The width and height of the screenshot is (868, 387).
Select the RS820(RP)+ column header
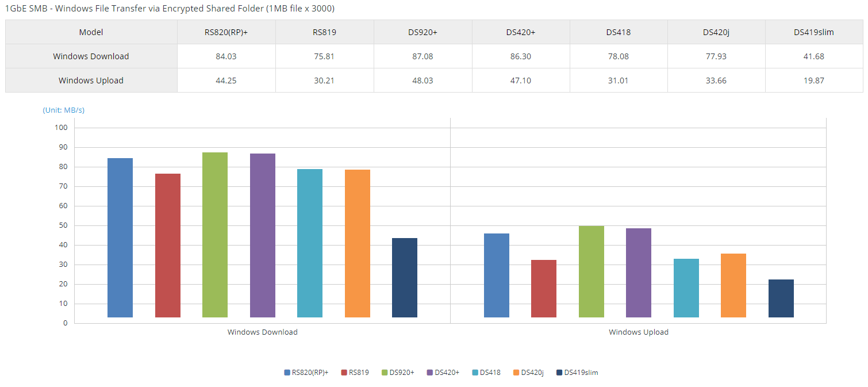[x=226, y=32]
